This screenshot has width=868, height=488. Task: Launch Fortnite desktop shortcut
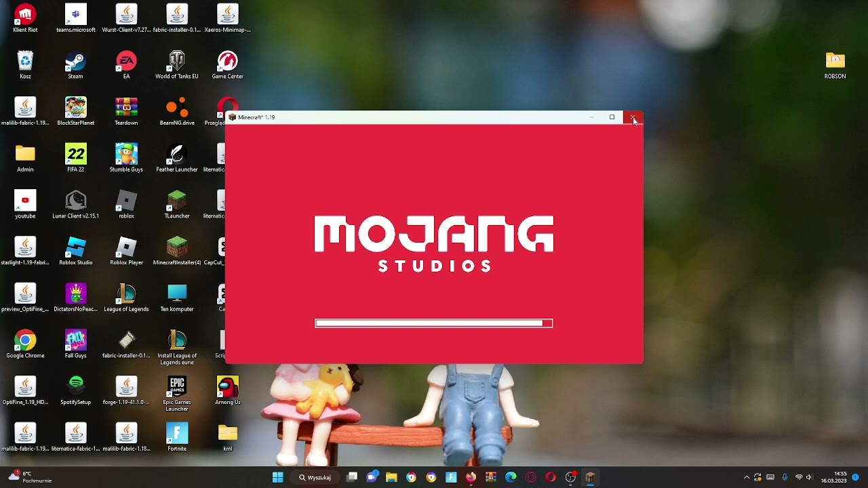(x=177, y=437)
